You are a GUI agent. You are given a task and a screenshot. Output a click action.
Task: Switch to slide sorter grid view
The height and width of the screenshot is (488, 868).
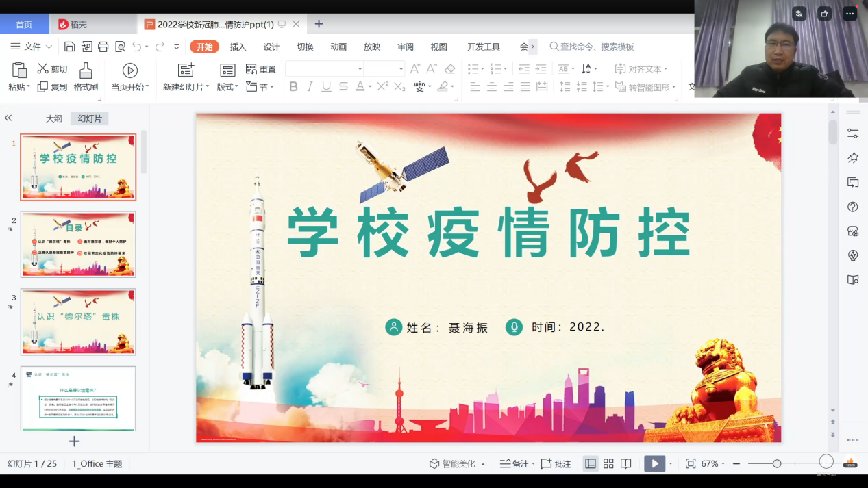click(608, 463)
